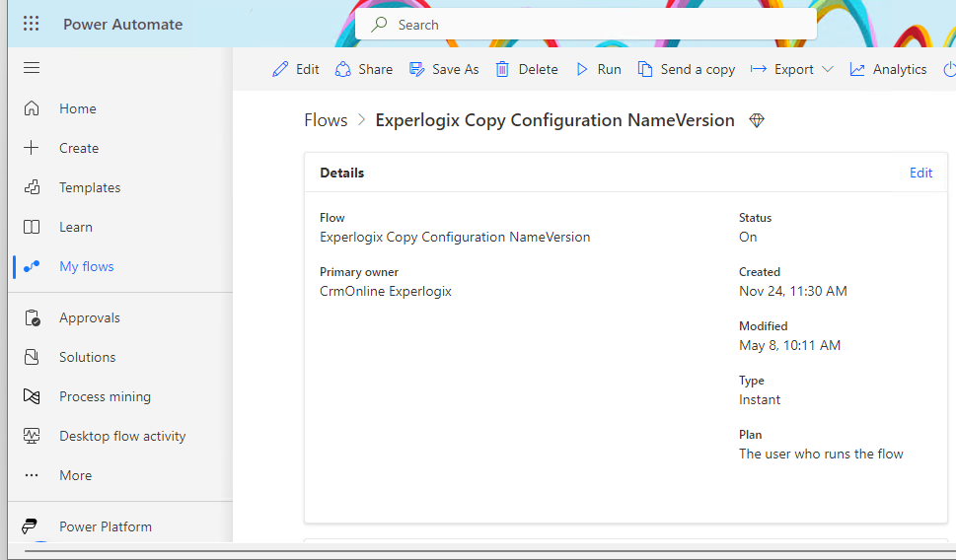Click flow name under Flow label
The width and height of the screenshot is (956, 560).
[x=455, y=237]
